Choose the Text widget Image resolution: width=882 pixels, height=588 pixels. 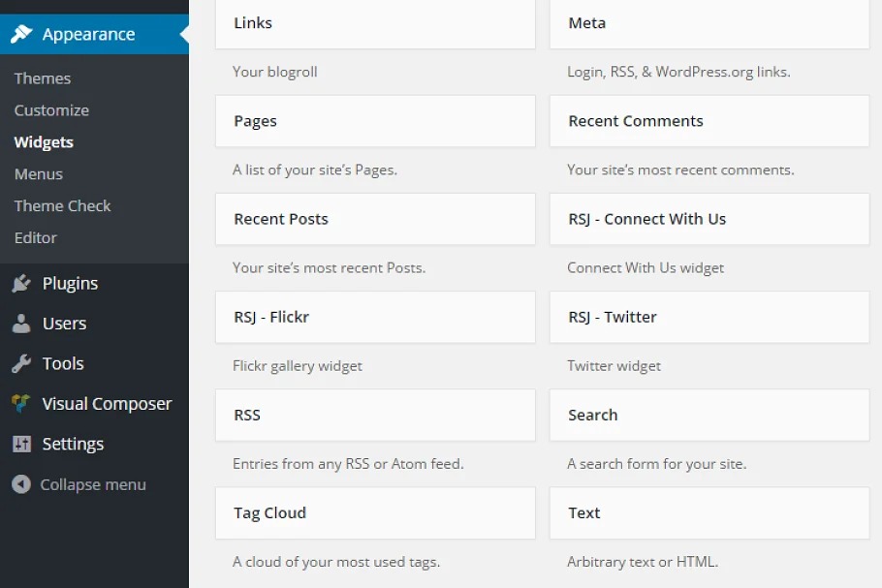pos(709,513)
